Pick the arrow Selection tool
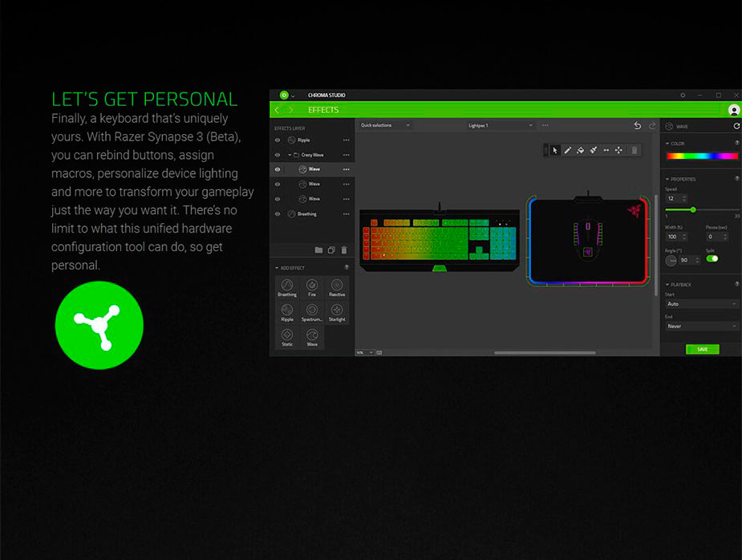The image size is (742, 560). tap(554, 150)
